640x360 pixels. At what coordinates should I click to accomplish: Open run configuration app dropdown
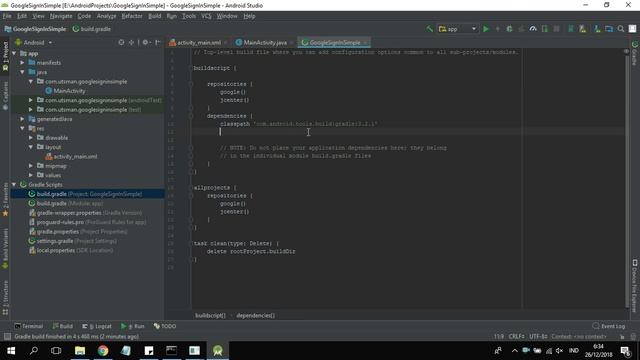pos(457,29)
